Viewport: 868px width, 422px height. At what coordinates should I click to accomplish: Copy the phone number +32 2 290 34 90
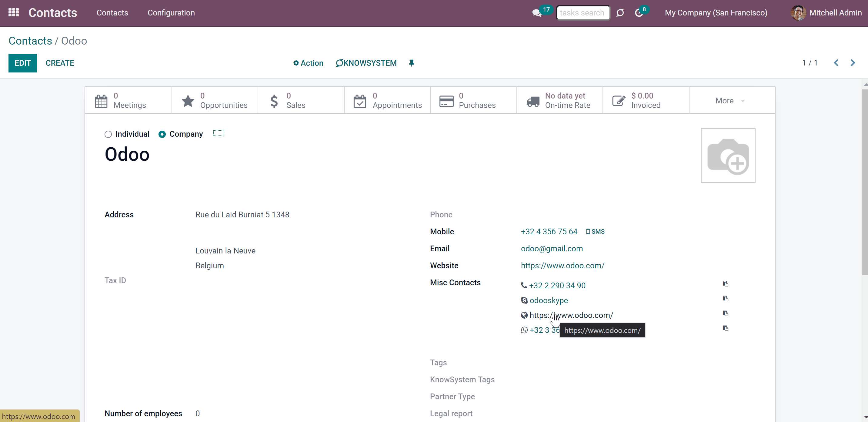pyautogui.click(x=726, y=284)
